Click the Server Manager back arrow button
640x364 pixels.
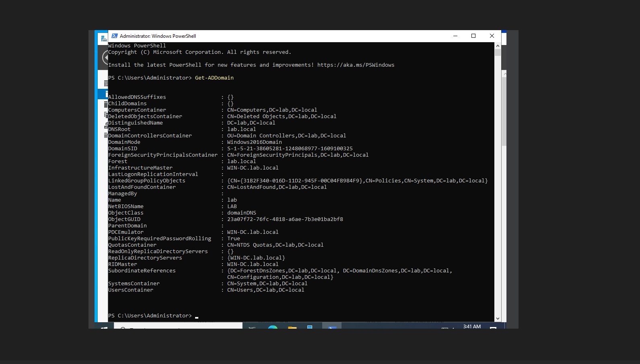coord(105,58)
